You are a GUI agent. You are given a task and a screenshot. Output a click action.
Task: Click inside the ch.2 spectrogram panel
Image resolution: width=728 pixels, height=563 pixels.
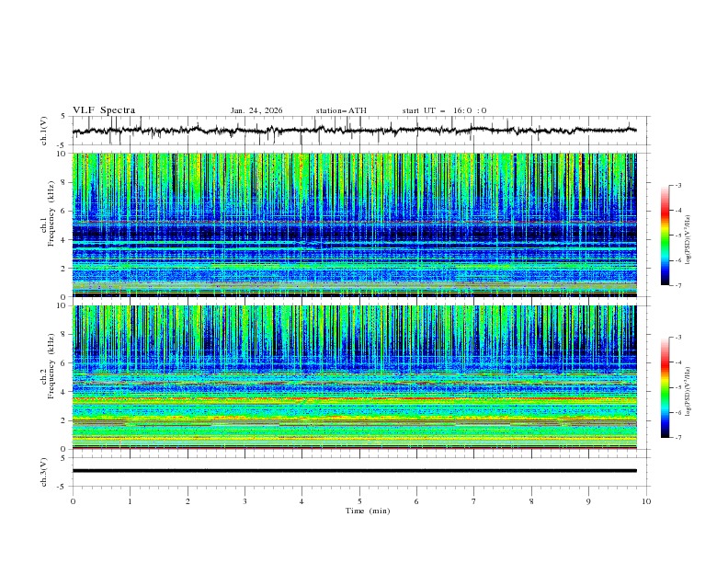355,377
